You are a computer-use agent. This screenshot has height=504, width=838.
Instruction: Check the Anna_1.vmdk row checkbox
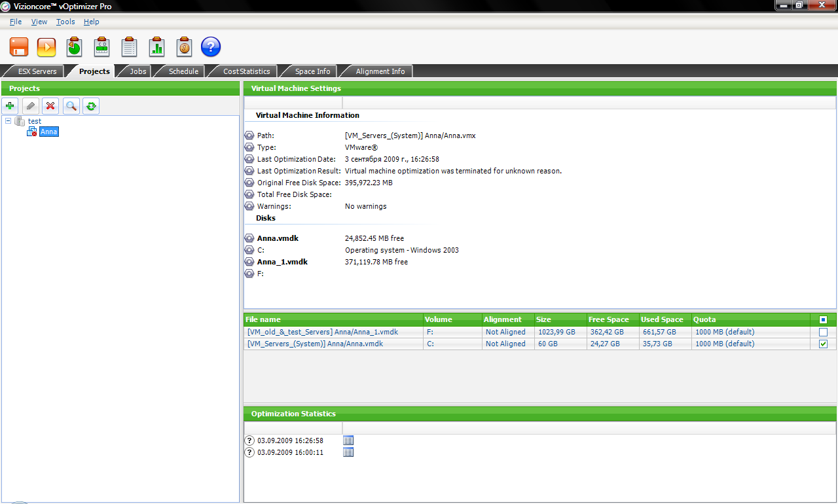[x=823, y=332]
